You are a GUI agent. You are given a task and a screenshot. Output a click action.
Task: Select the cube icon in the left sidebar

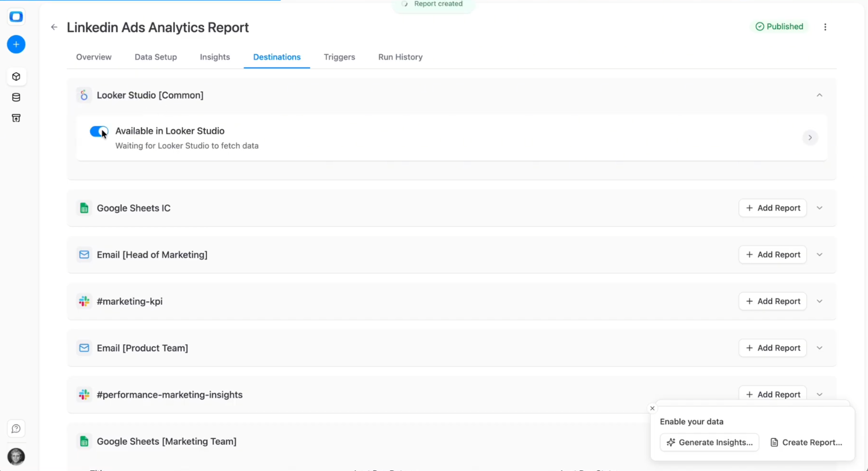[x=15, y=76]
